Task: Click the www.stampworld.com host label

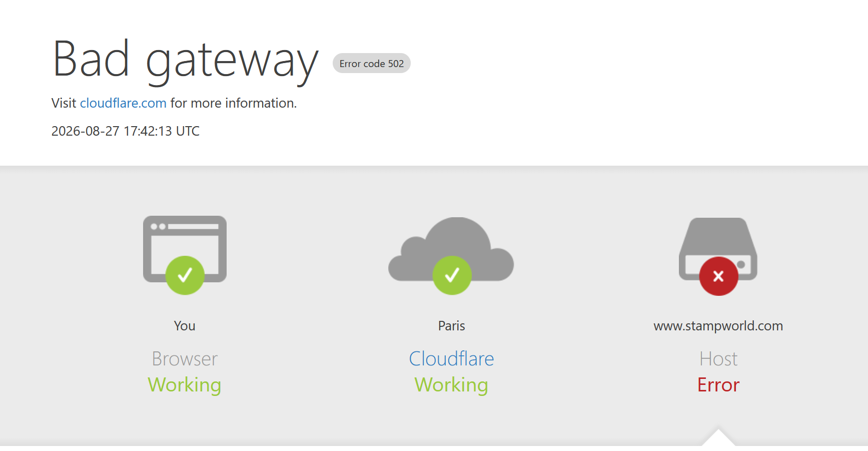Action: [718, 326]
